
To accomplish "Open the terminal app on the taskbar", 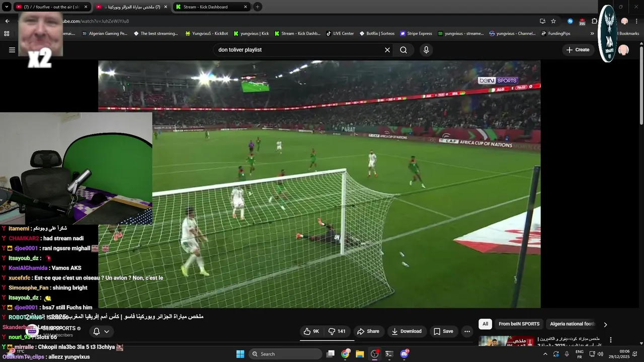I will (389, 354).
